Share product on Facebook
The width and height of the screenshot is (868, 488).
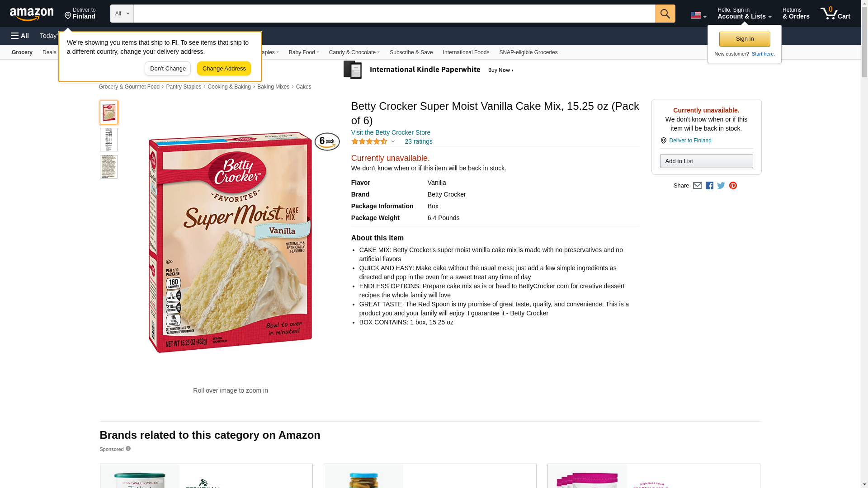709,186
